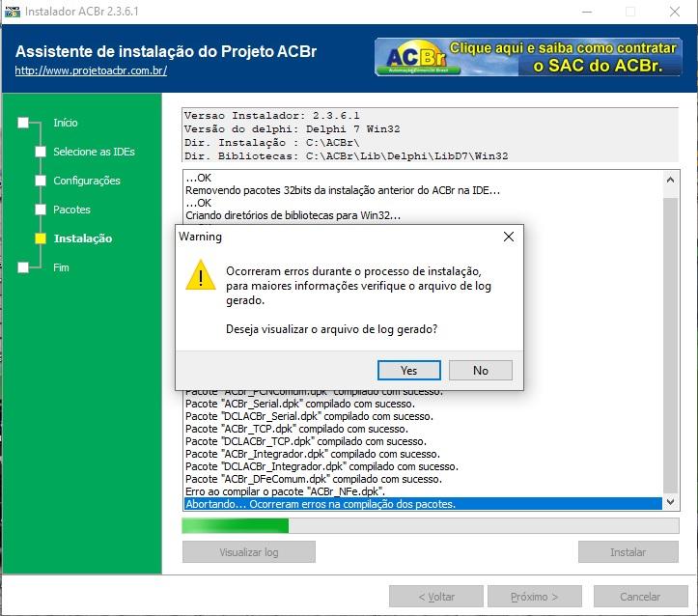Select 'Removendo pacotes 32bits' log line

coord(423,190)
